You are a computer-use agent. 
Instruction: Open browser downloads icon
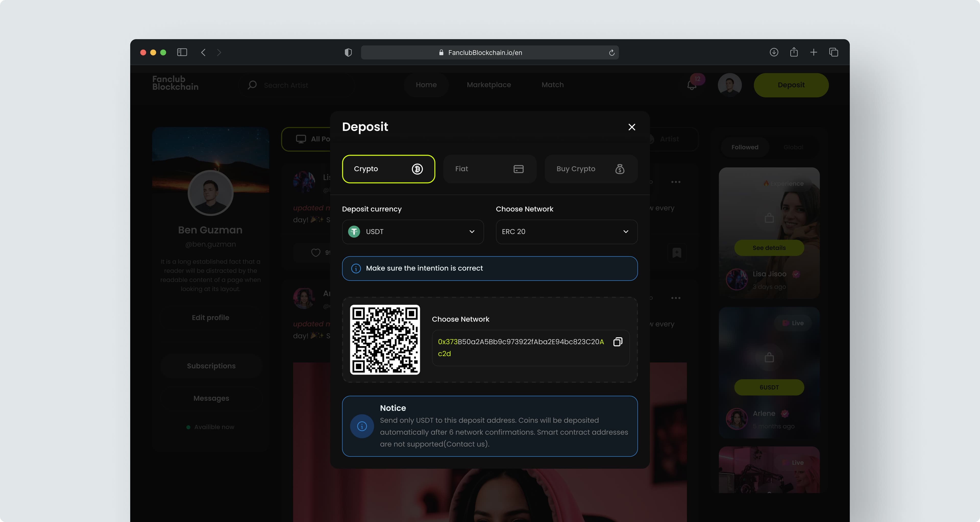tap(774, 53)
